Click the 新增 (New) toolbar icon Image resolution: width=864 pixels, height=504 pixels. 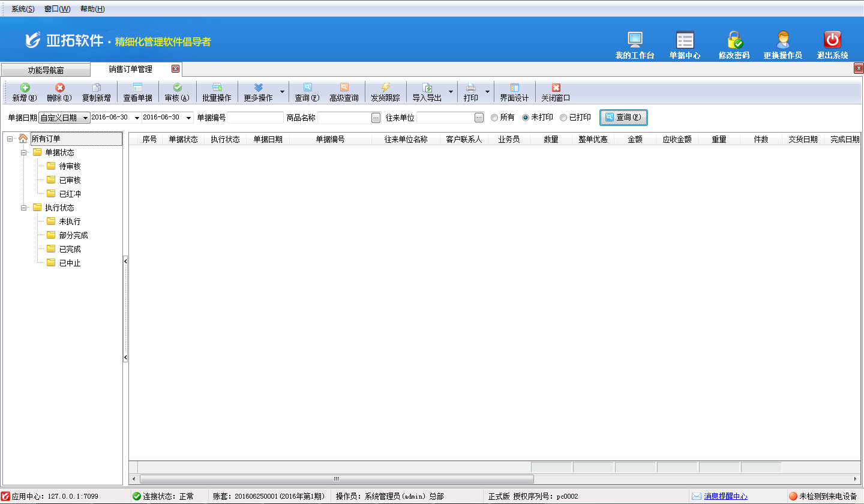point(25,88)
